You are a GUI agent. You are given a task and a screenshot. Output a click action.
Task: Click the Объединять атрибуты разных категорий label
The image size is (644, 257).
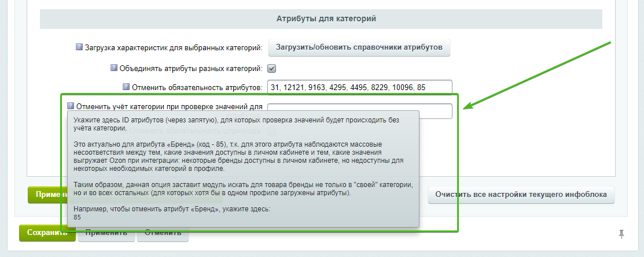tap(191, 69)
